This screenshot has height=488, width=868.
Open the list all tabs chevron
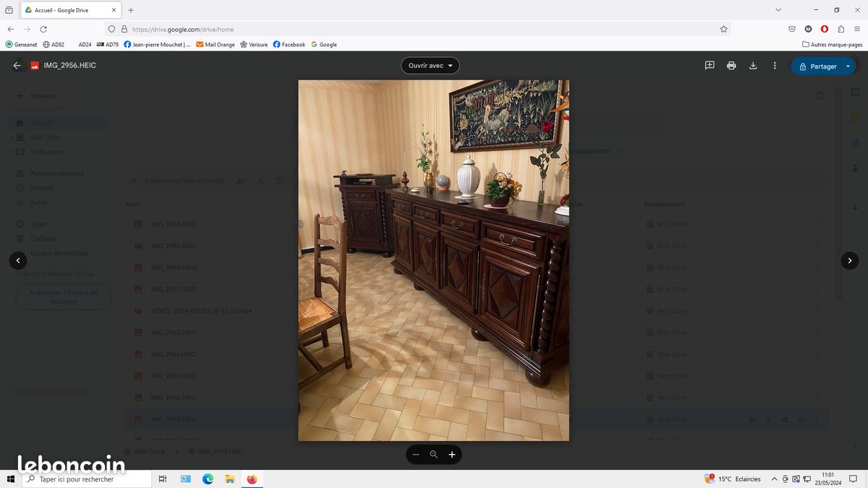[778, 10]
